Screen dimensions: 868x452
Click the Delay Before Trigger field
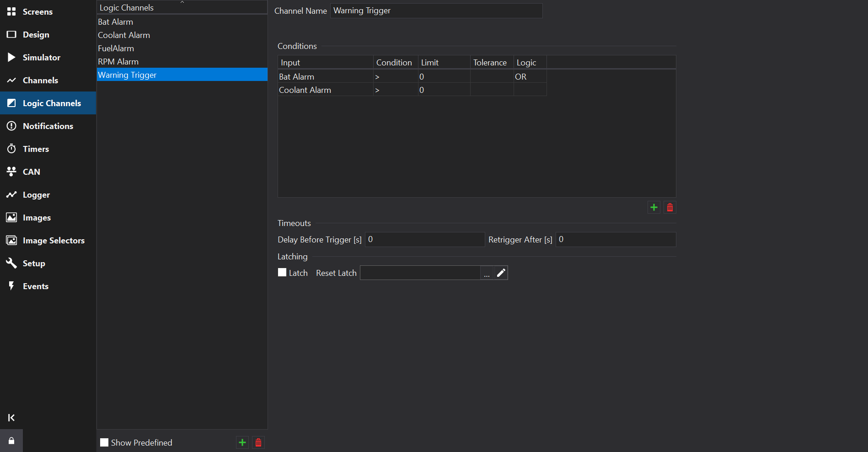pyautogui.click(x=424, y=240)
